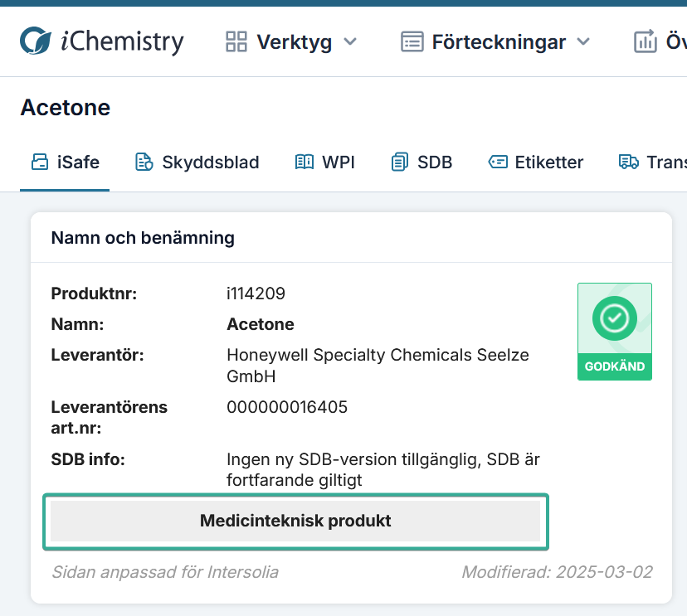Screen dimensions: 687x616
Task: Click the Leverantörens art.nr label
Action: click(109, 417)
